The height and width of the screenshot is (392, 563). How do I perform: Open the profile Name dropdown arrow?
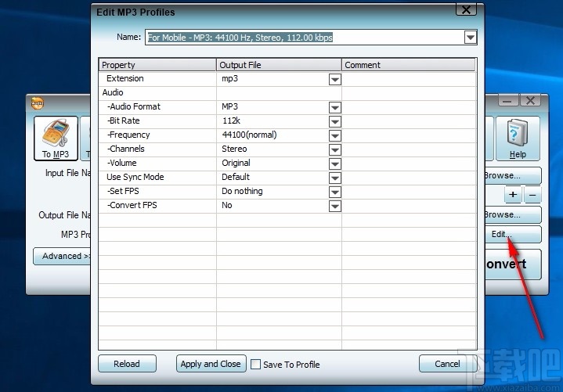click(470, 38)
